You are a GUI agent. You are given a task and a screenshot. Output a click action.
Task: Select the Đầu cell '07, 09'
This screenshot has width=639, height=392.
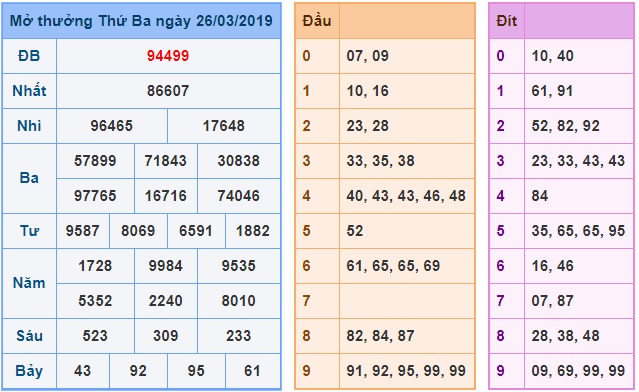click(x=407, y=56)
